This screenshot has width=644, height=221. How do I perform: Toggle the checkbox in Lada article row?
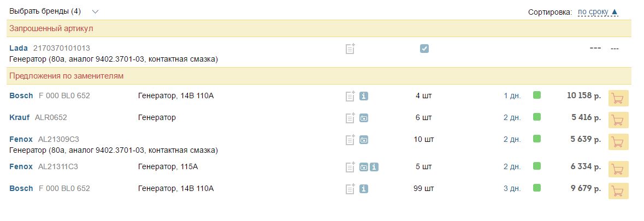point(424,49)
